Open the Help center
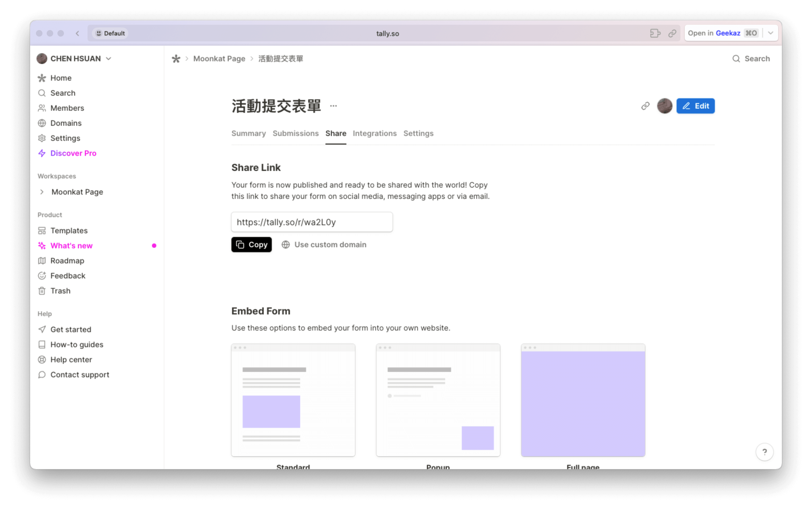This screenshot has width=812, height=509. pyautogui.click(x=71, y=360)
